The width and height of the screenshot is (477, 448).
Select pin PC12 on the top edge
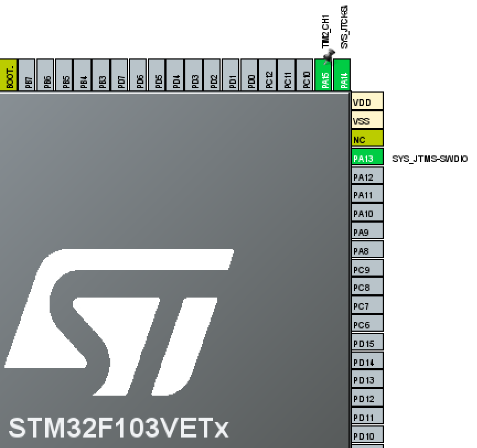tap(267, 75)
